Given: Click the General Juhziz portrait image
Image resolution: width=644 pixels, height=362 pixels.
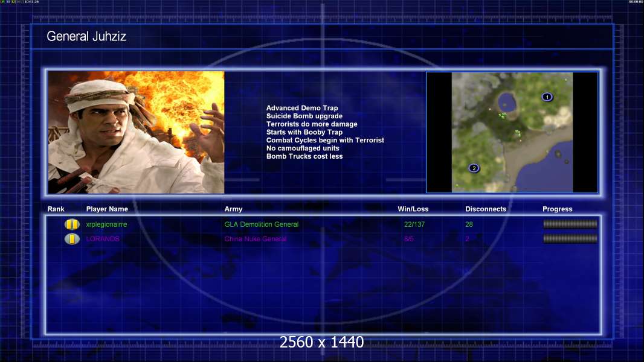Looking at the screenshot, I should pyautogui.click(x=136, y=133).
